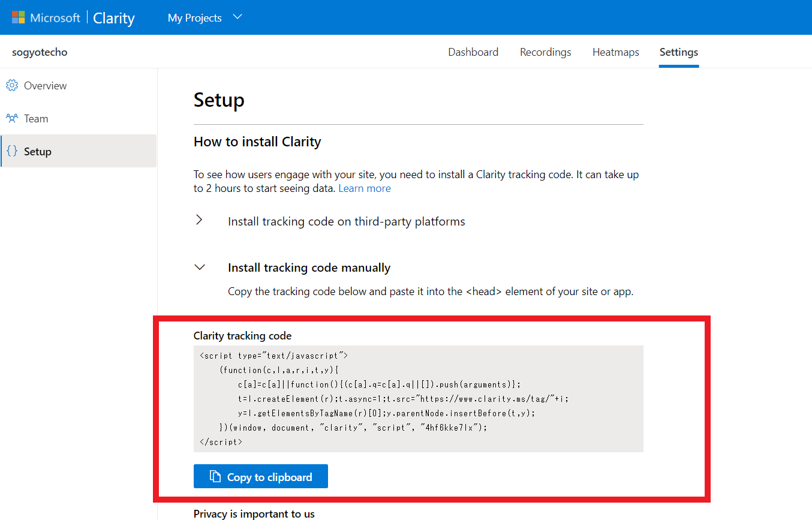Click the Clarity brand name in header

tap(114, 18)
